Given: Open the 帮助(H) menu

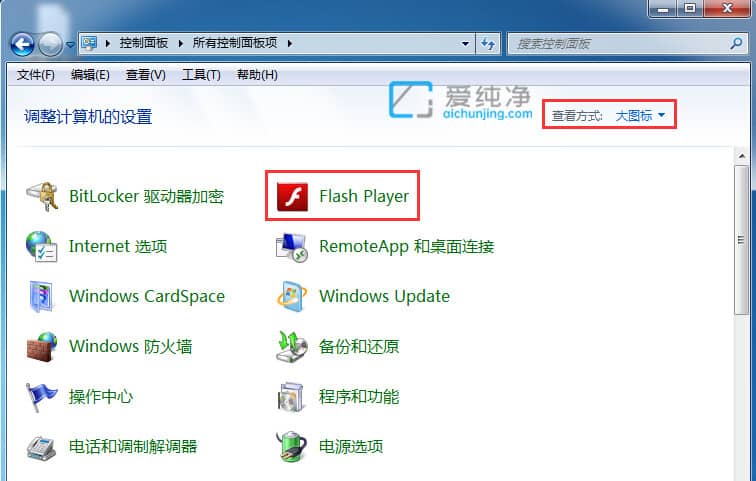Looking at the screenshot, I should (257, 75).
